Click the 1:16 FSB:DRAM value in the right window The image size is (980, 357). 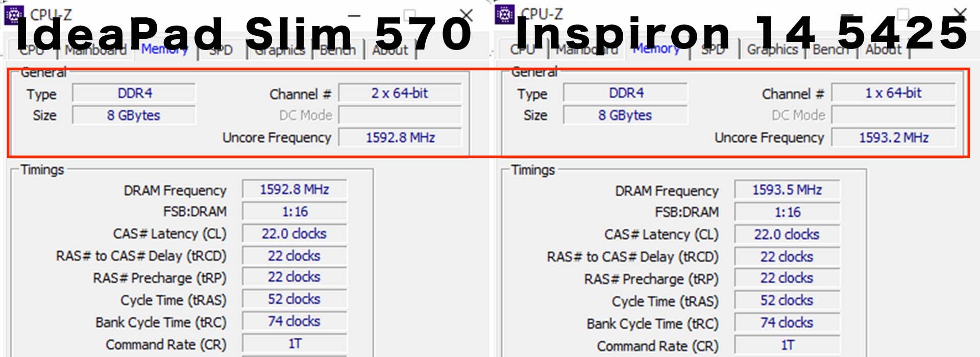[787, 212]
